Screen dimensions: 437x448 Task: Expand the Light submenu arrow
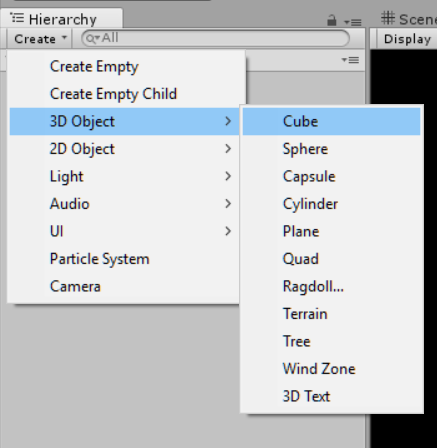coord(228,176)
